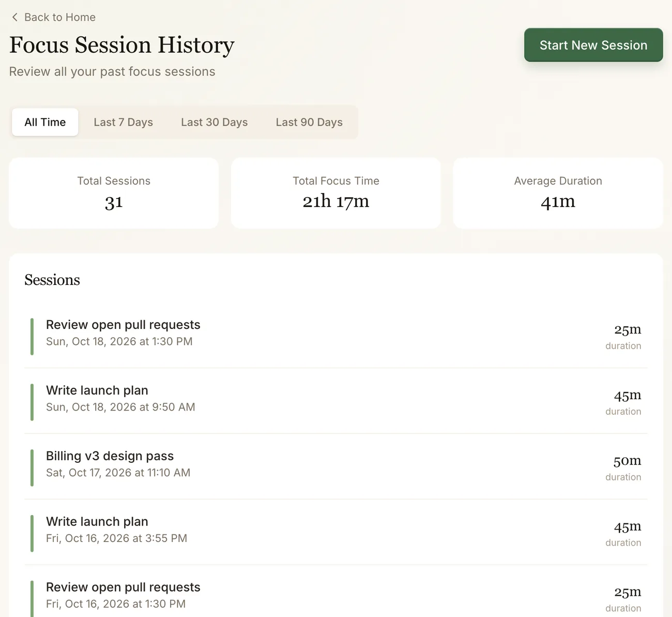Click the Average Duration value 41m
The height and width of the screenshot is (617, 672).
558,201
